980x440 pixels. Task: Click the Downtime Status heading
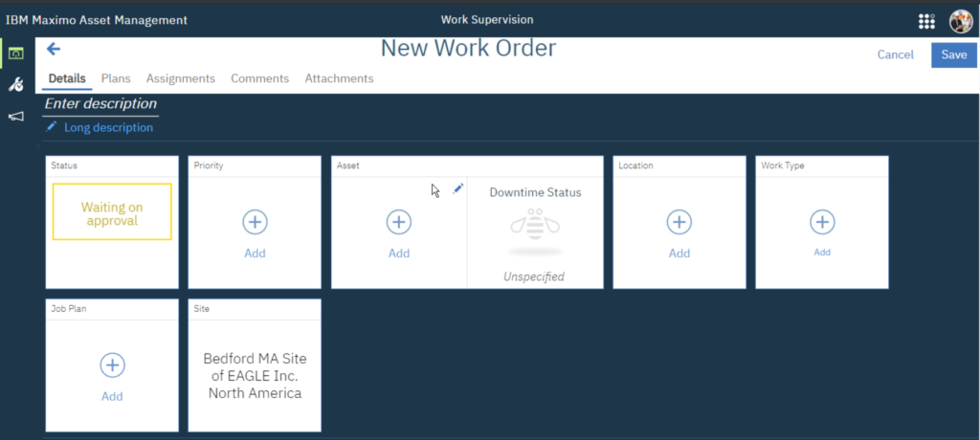pos(535,192)
